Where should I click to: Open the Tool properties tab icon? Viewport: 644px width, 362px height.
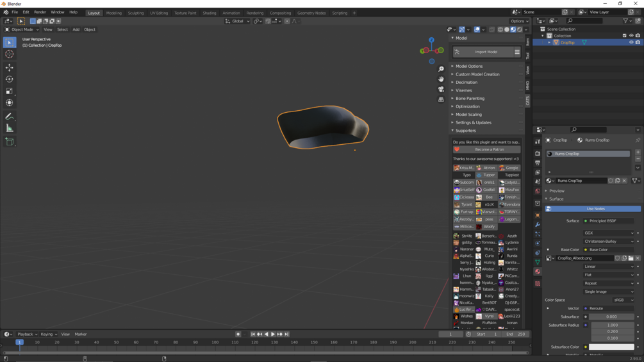(x=538, y=142)
